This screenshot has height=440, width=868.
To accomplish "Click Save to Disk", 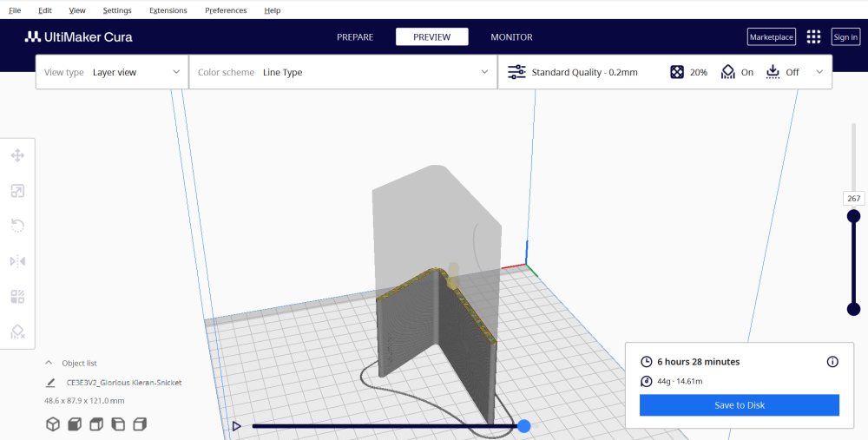I will 740,405.
